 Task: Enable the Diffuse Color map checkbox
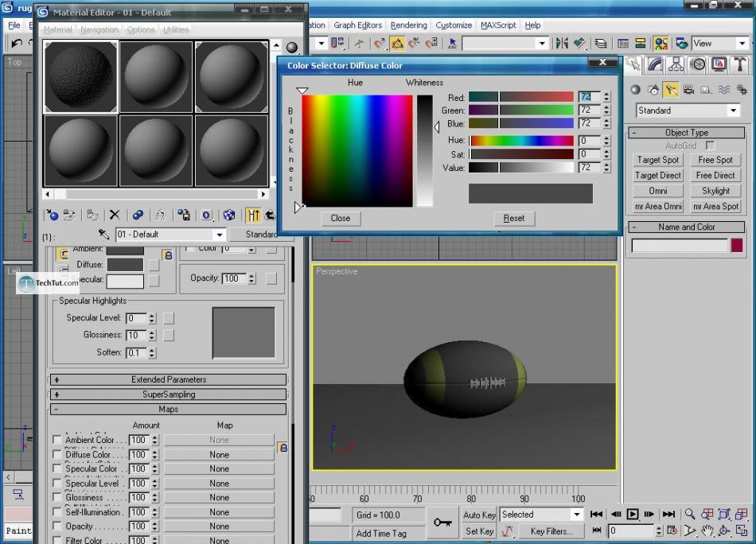point(57,454)
